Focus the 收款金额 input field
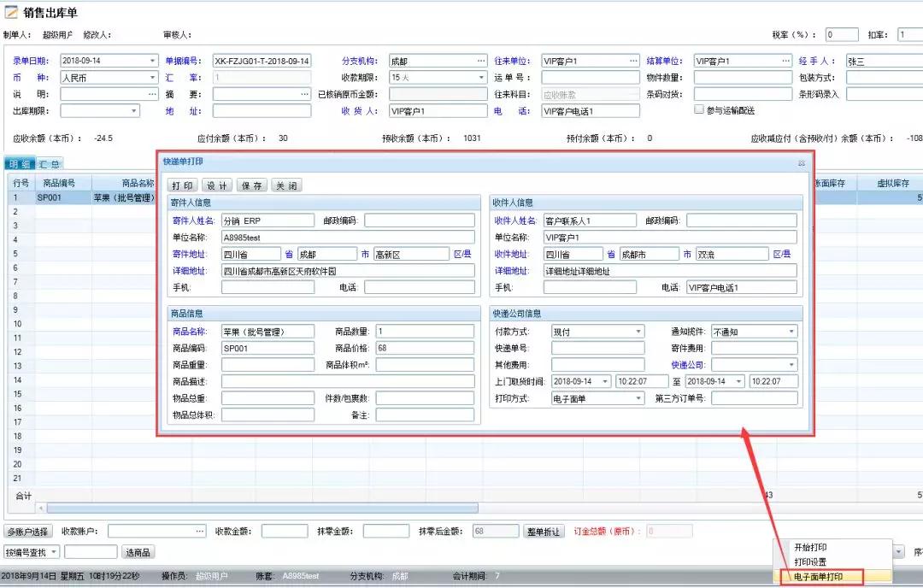The width and height of the screenshot is (923, 588). (x=285, y=531)
